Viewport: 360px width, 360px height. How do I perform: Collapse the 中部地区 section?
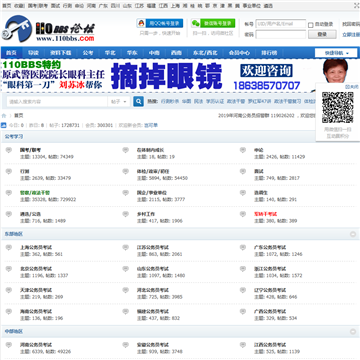[353, 332]
